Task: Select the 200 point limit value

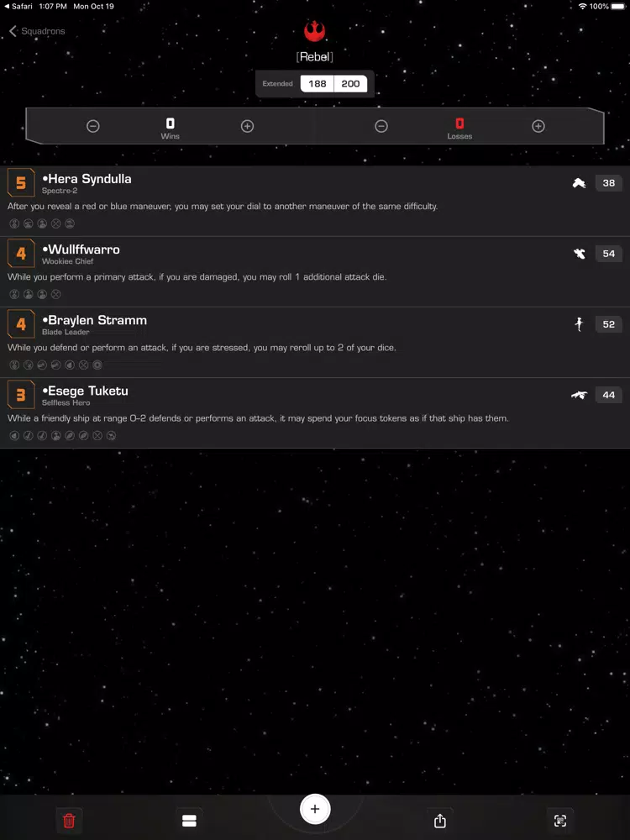Action: (x=350, y=83)
